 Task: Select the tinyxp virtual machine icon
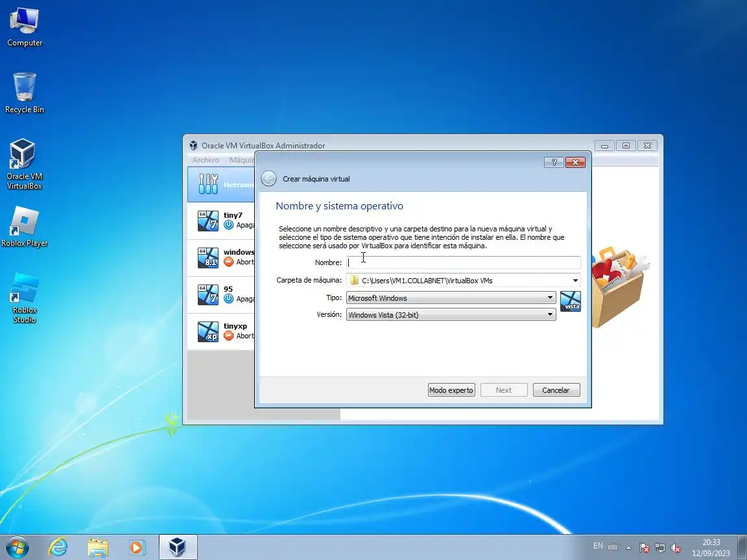click(208, 331)
